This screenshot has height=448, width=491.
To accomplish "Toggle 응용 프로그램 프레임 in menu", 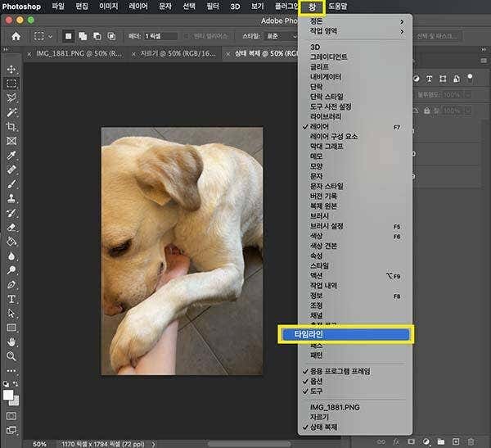I will click(x=340, y=371).
